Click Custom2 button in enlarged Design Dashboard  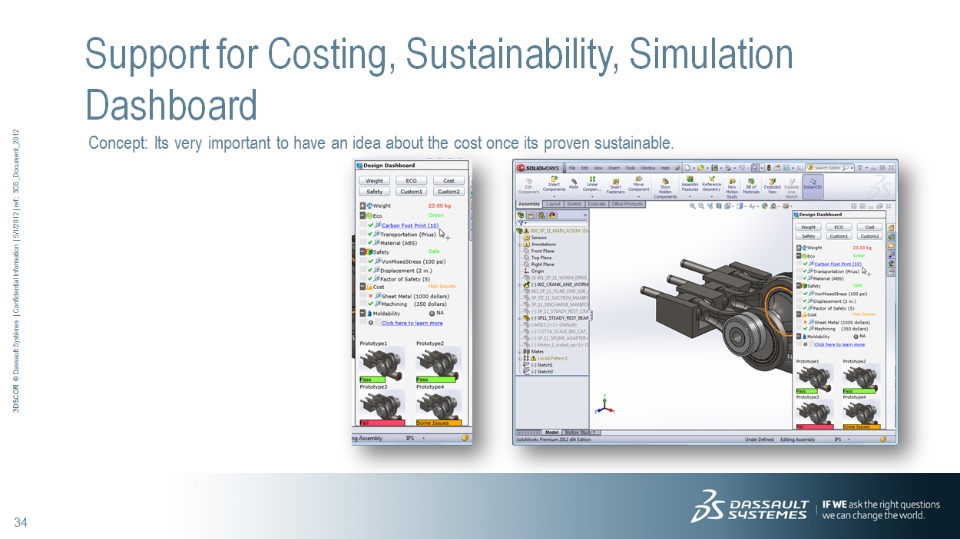(x=449, y=192)
